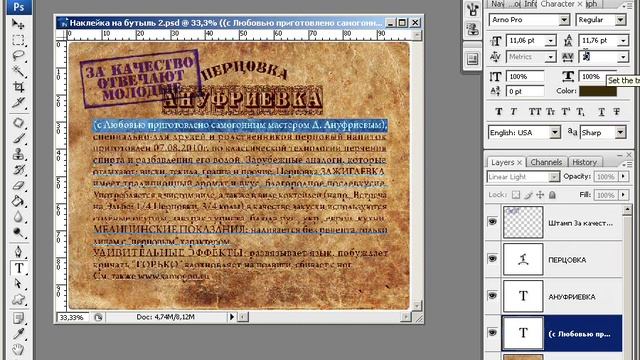
Task: Select the Hand tool
Action: pos(18,349)
